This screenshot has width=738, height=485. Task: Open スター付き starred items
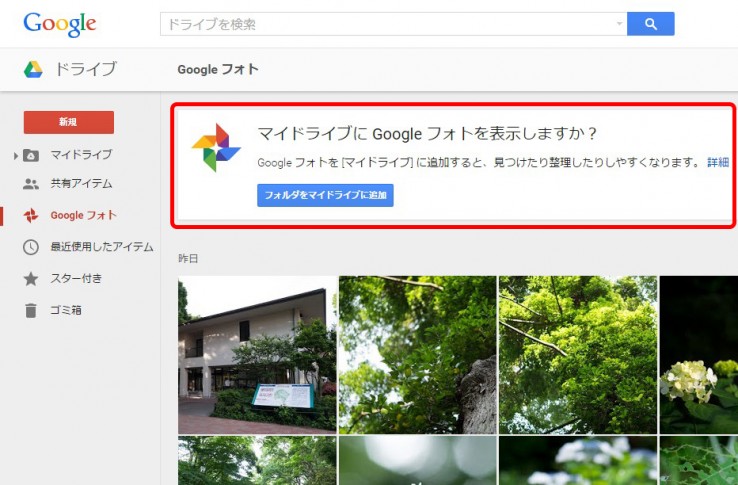(x=76, y=278)
